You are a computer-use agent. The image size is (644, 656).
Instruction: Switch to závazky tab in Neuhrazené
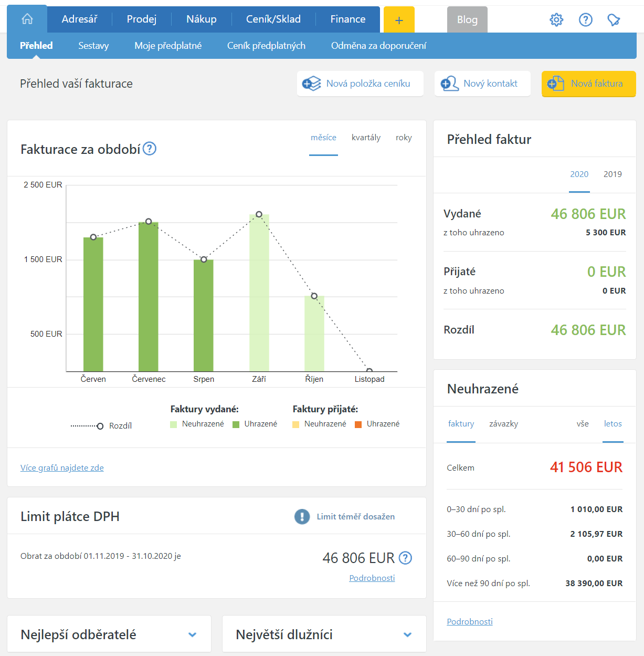click(503, 424)
